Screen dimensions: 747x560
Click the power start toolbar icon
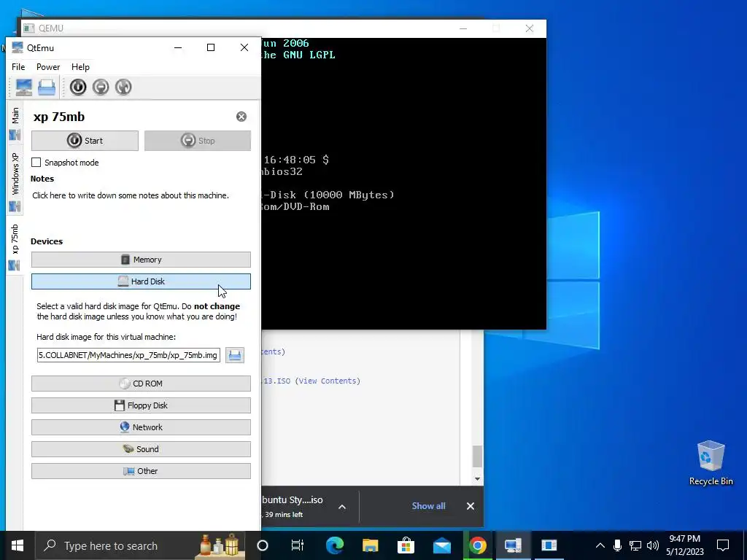[78, 87]
